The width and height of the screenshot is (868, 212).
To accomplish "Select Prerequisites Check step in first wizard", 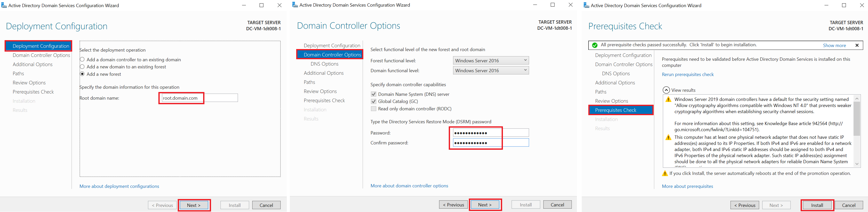I will coord(33,92).
